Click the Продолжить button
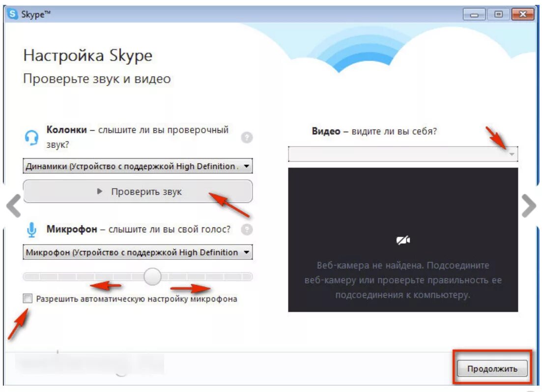Viewport: 542px width, 392px height. click(x=492, y=368)
